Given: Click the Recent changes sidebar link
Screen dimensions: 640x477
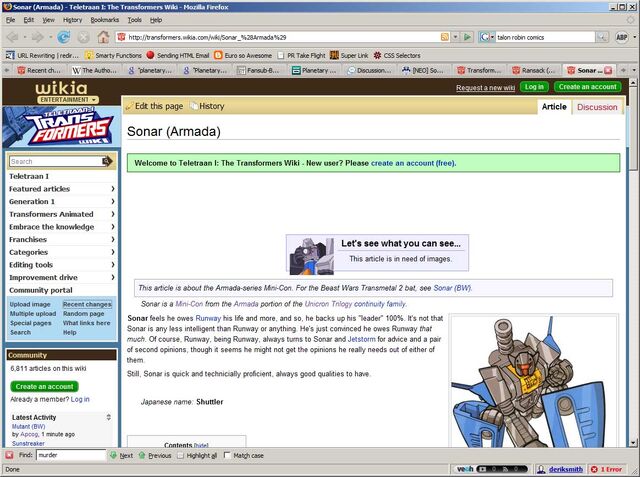Looking at the screenshot, I should [x=87, y=304].
